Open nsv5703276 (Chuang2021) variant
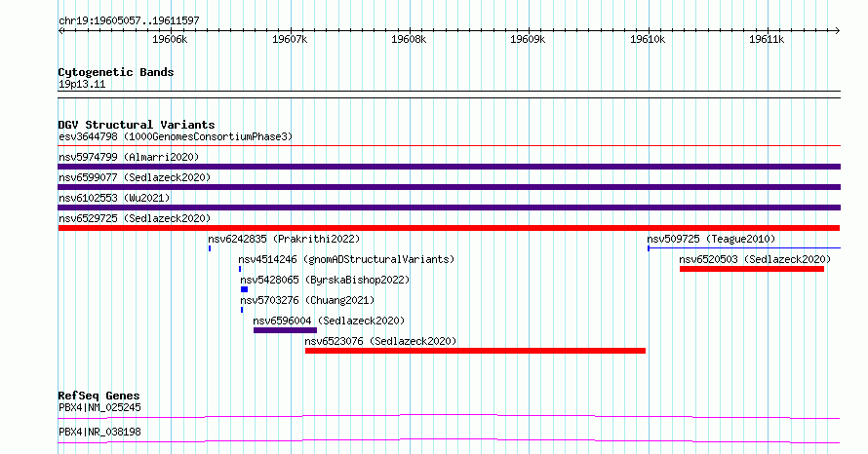 pyautogui.click(x=307, y=300)
